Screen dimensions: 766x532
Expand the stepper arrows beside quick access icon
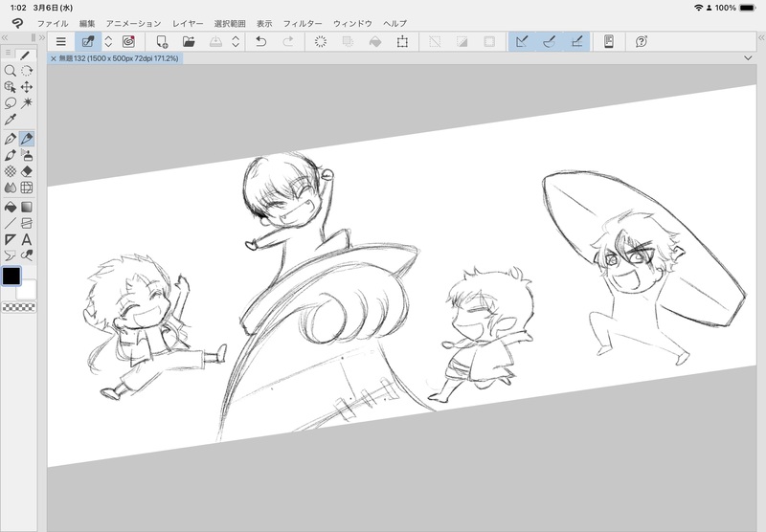click(x=108, y=42)
